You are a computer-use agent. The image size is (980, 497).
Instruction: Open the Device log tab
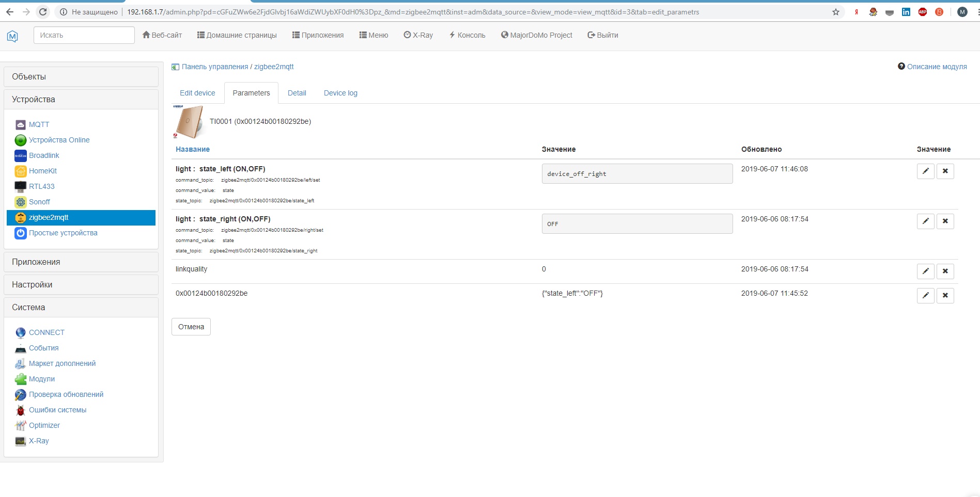pyautogui.click(x=340, y=93)
